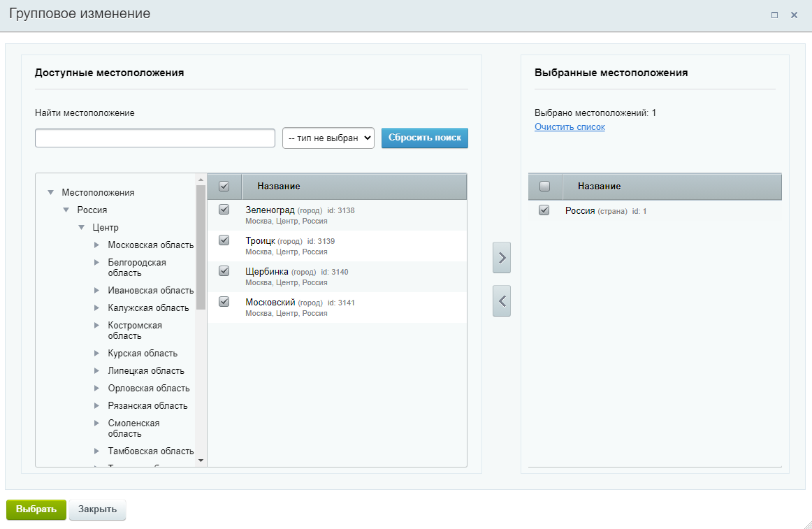Select Курская область in the tree
812x529 pixels.
click(143, 353)
